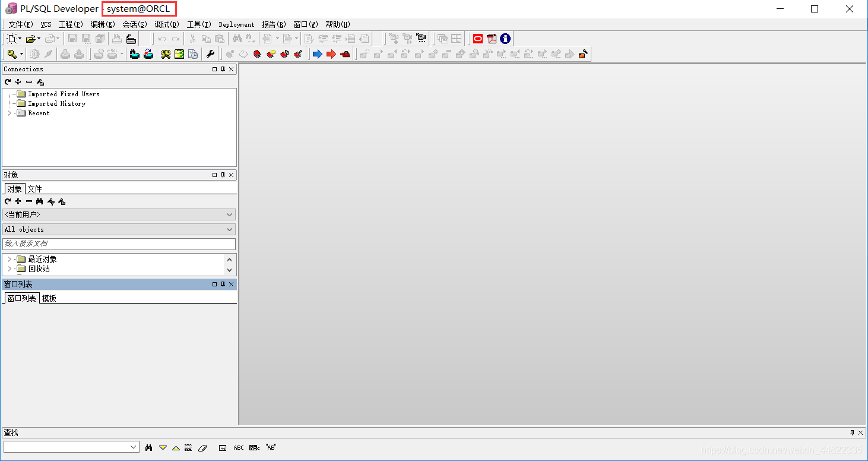Pin the Connections panel
This screenshot has width=868, height=461.
coord(223,70)
